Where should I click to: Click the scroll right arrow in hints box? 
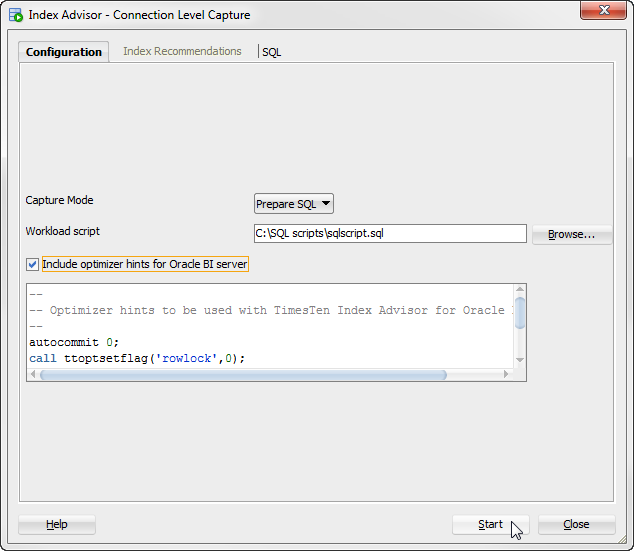[x=506, y=374]
